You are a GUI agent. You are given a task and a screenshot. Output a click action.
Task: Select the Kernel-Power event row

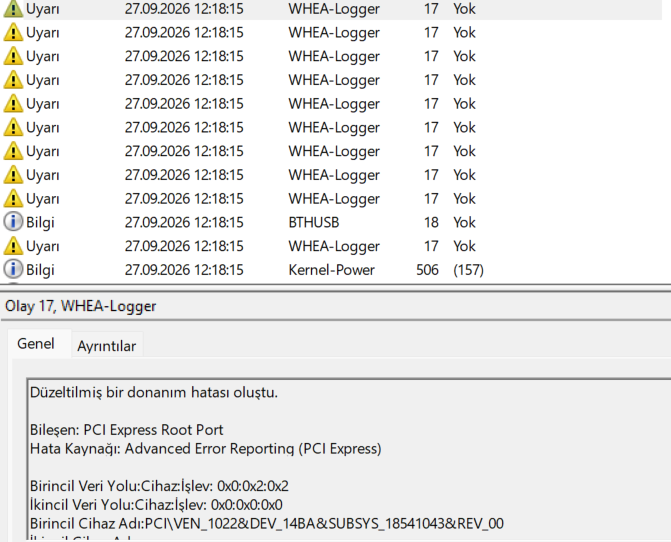click(331, 270)
